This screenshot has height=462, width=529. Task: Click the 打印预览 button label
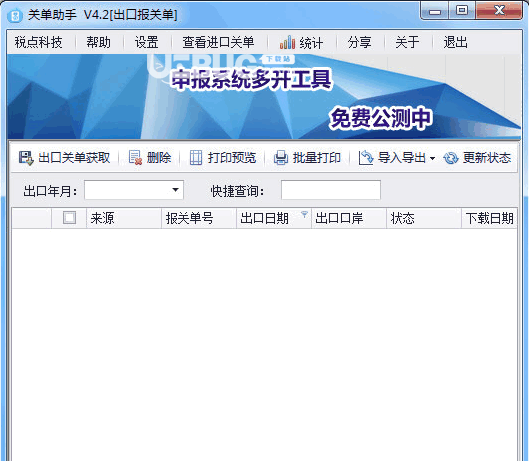pyautogui.click(x=232, y=158)
